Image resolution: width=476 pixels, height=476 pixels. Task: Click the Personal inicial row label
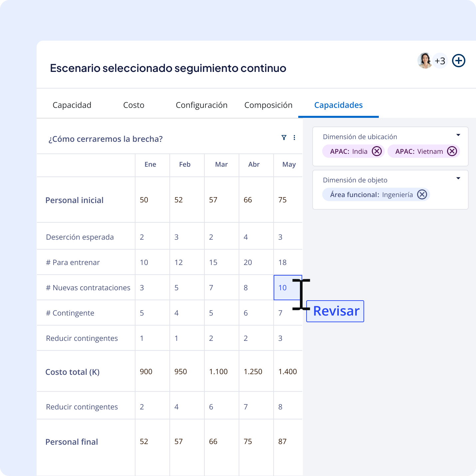pyautogui.click(x=74, y=200)
